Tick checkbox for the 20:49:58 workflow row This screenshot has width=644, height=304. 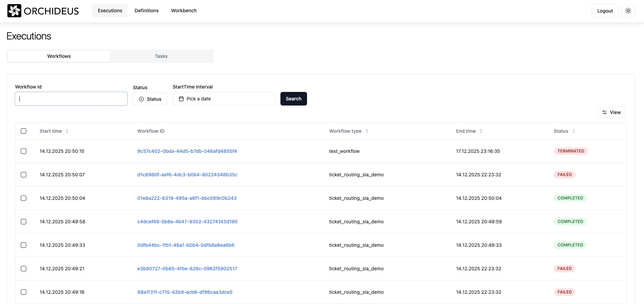pyautogui.click(x=24, y=222)
